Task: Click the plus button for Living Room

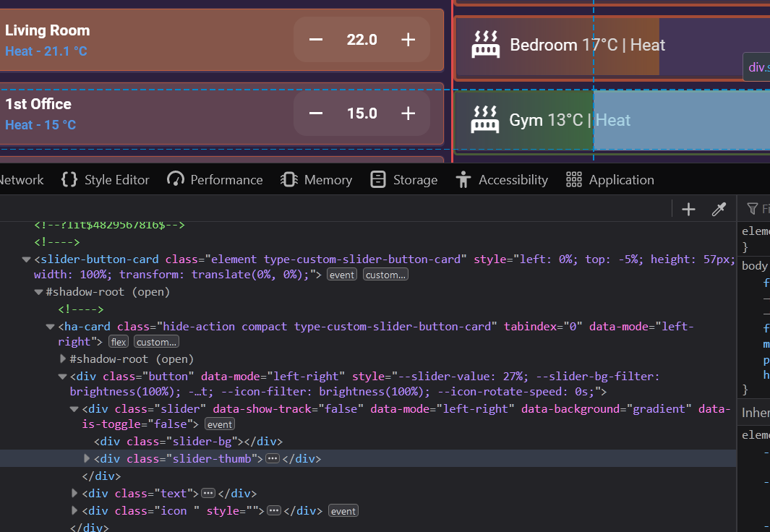Action: click(x=408, y=40)
